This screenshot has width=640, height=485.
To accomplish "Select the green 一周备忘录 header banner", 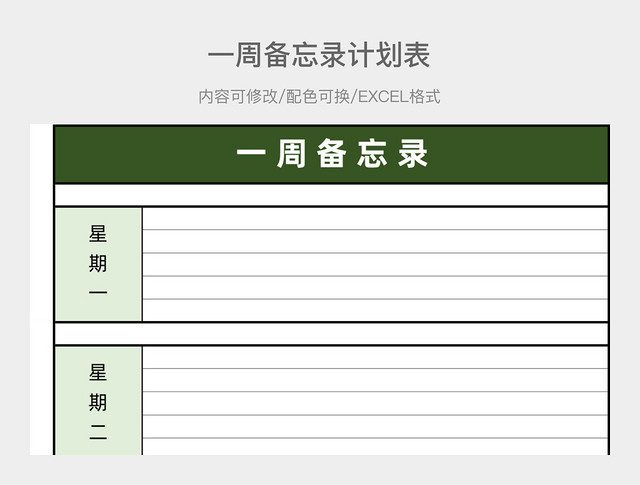I will tap(331, 154).
